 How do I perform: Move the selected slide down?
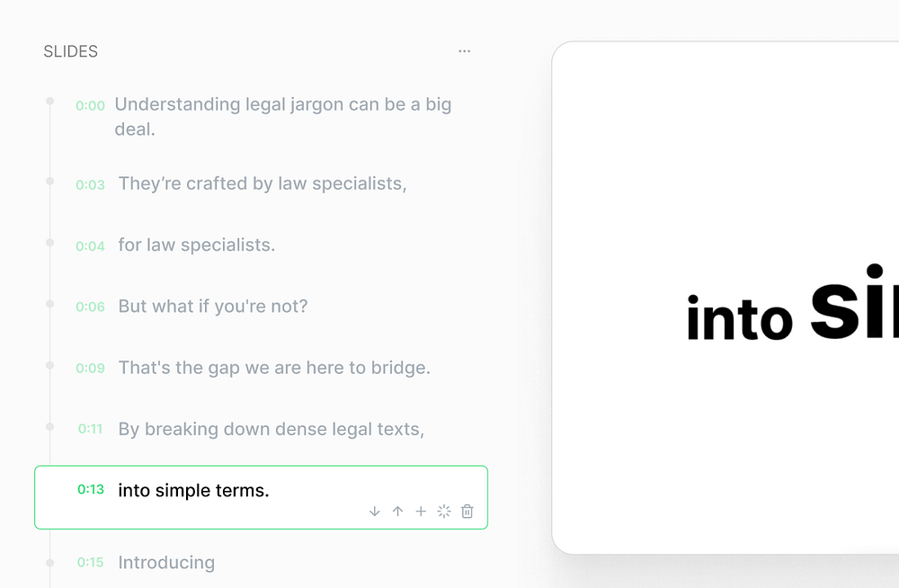click(375, 512)
